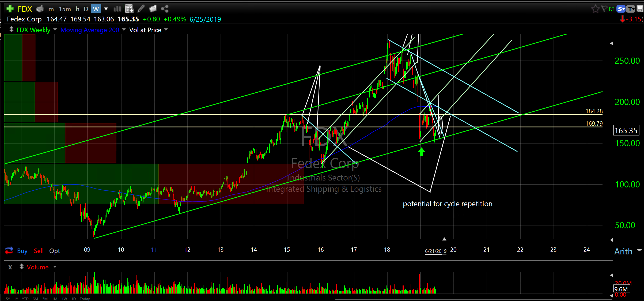Click the bar chart style icon
Viewport: 644px width, 301px height.
click(117, 9)
